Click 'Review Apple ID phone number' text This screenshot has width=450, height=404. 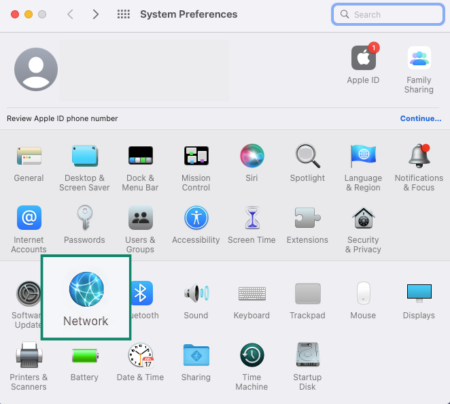pos(62,118)
